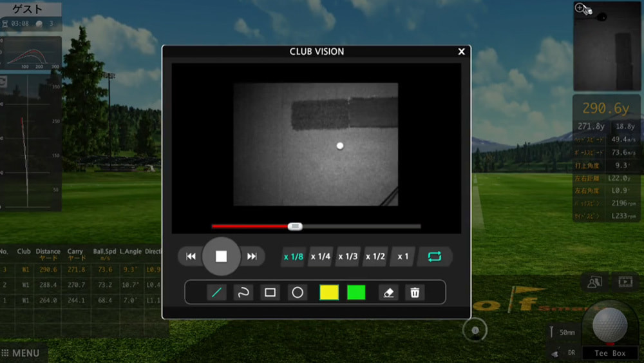Toggle loop playback on or off
Image resolution: width=644 pixels, height=363 pixels.
(435, 257)
